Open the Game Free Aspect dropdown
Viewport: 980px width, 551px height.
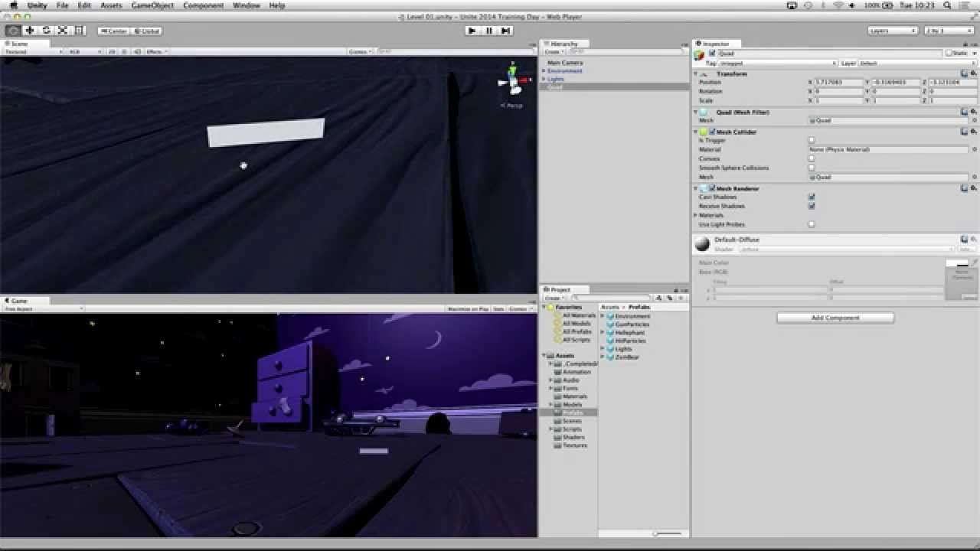point(44,308)
